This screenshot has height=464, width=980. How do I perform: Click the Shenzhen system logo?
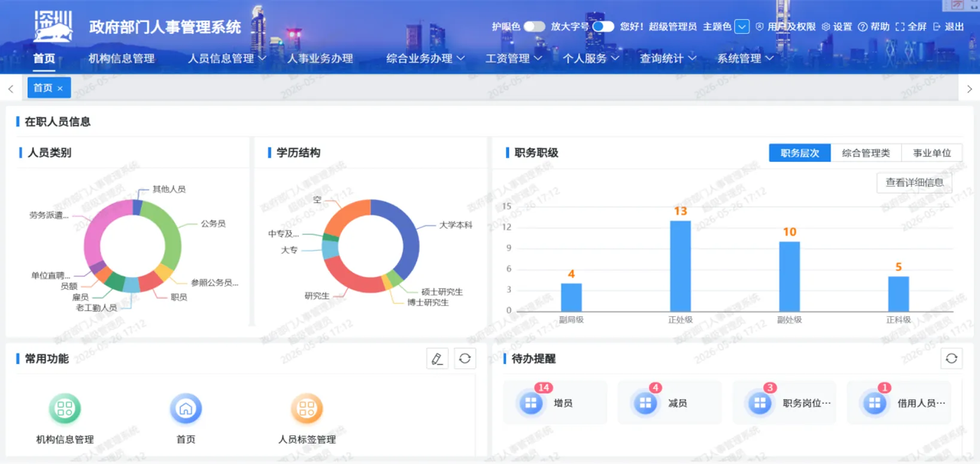[53, 26]
